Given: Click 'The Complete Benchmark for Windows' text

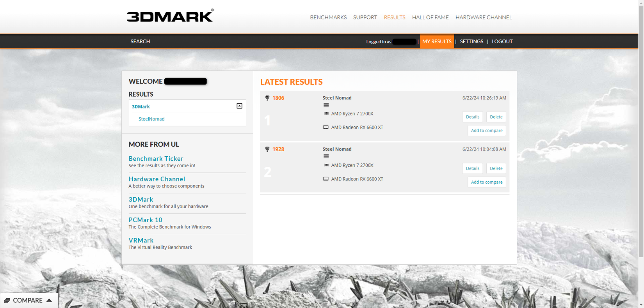Looking at the screenshot, I should pyautogui.click(x=170, y=227).
